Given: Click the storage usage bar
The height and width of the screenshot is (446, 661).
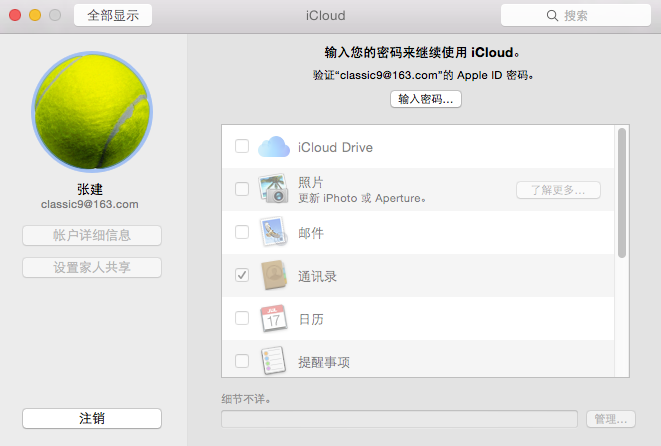Looking at the screenshot, I should [399, 419].
